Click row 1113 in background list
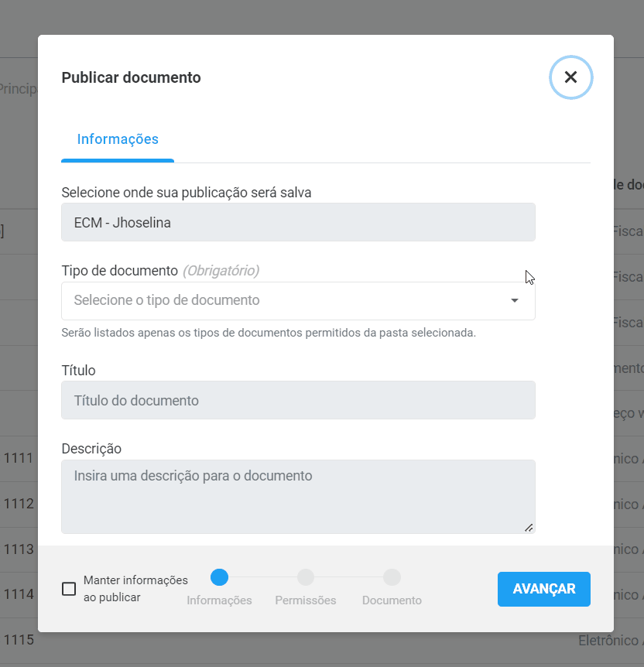This screenshot has width=644, height=667. click(x=19, y=549)
